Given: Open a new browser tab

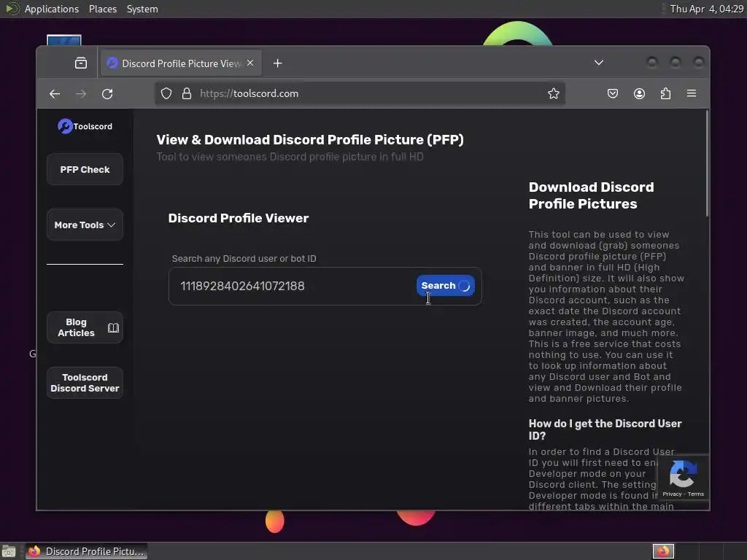Looking at the screenshot, I should [278, 63].
